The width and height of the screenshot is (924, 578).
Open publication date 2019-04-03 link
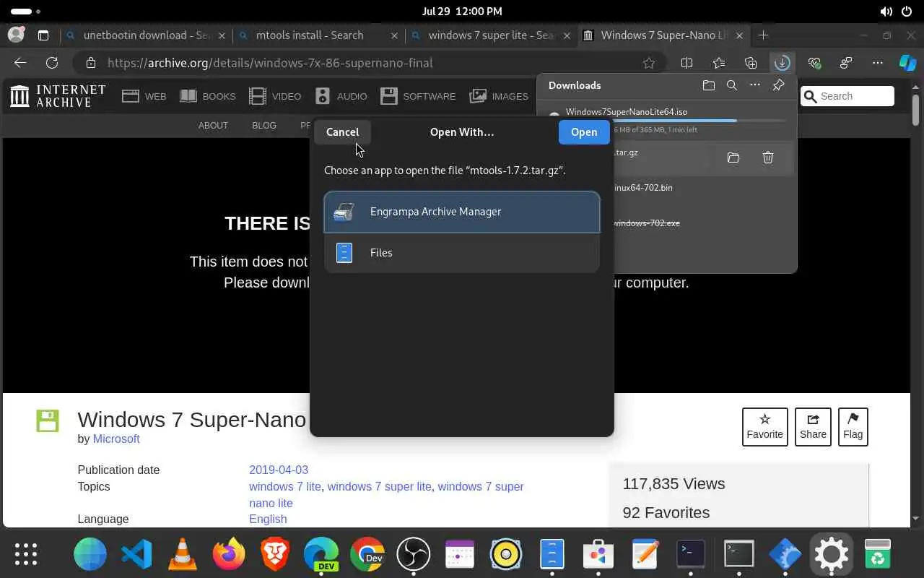(279, 470)
